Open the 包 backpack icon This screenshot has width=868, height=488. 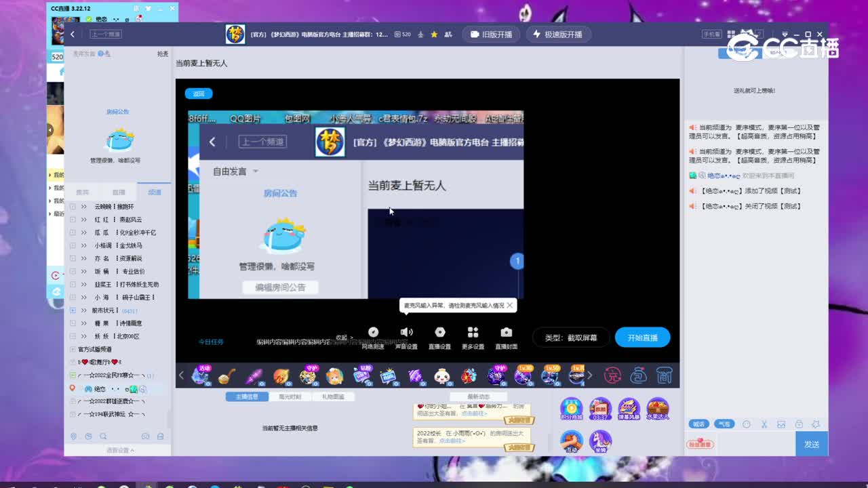coord(638,375)
